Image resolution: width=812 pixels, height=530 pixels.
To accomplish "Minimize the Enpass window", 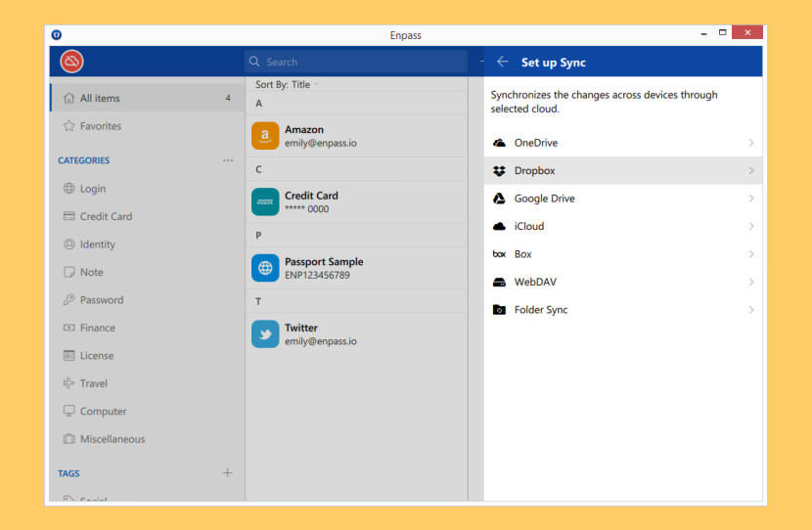I will [x=703, y=33].
